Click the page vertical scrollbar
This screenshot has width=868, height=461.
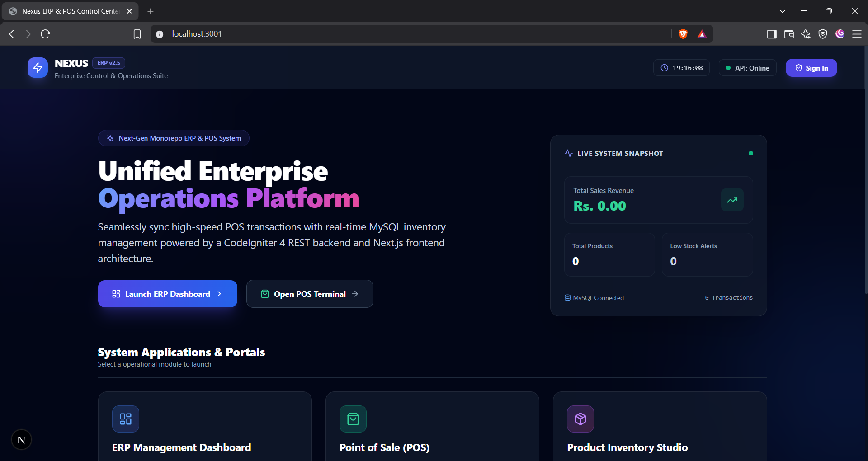[x=866, y=170]
